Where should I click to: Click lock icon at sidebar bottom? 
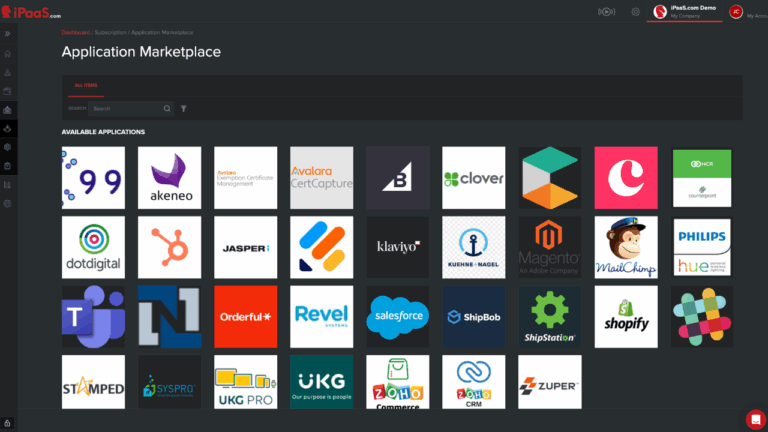(x=8, y=422)
